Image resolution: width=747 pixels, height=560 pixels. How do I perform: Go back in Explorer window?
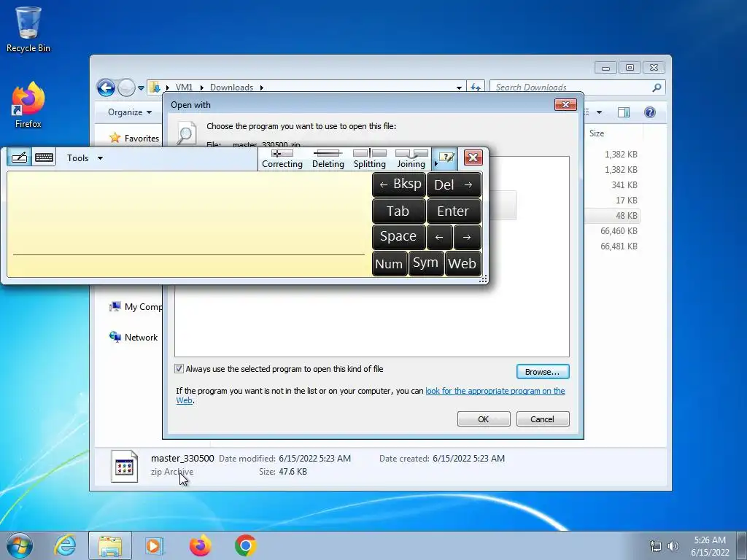click(x=106, y=87)
